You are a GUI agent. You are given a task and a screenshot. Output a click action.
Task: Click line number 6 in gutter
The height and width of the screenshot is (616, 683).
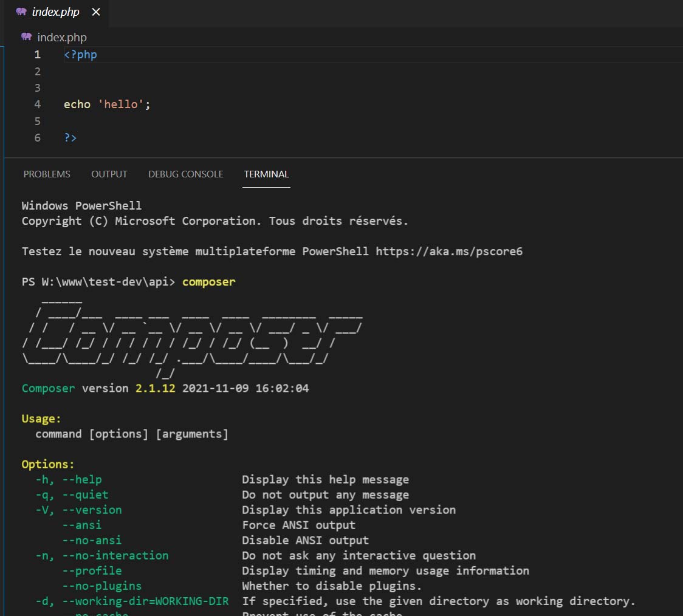pos(38,138)
